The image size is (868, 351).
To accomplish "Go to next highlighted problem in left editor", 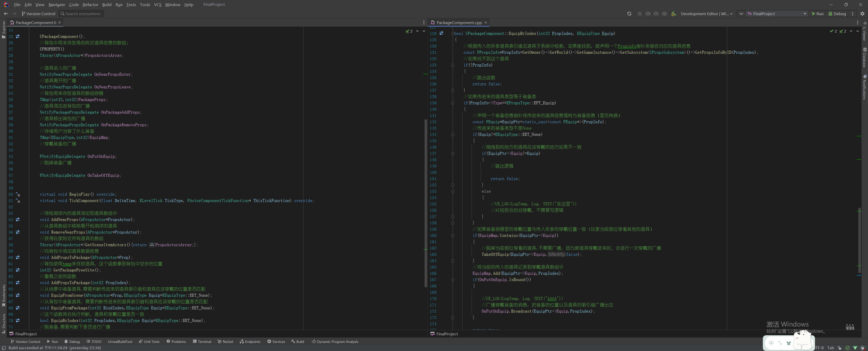I will pos(423,31).
